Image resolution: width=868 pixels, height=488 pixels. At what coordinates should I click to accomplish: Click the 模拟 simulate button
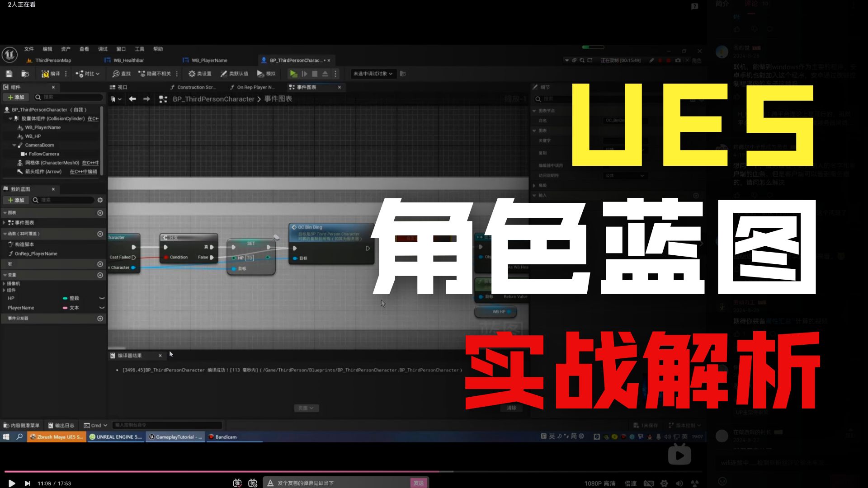[x=266, y=74]
